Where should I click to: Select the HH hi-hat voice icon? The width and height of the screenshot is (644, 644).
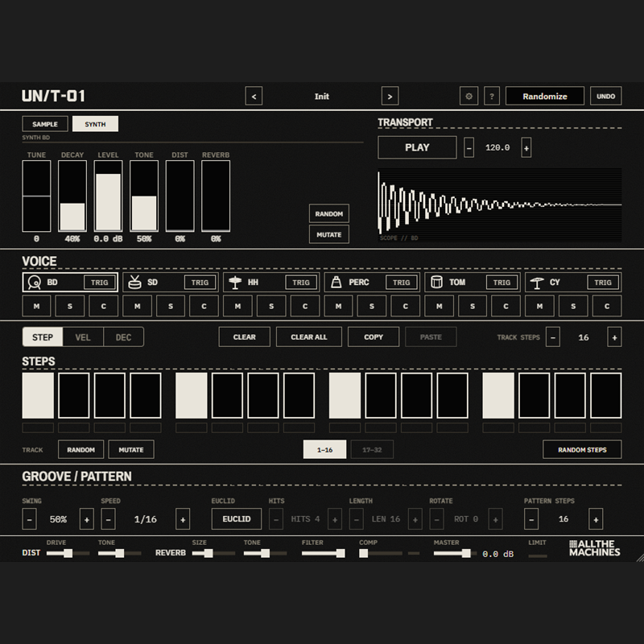click(x=235, y=283)
